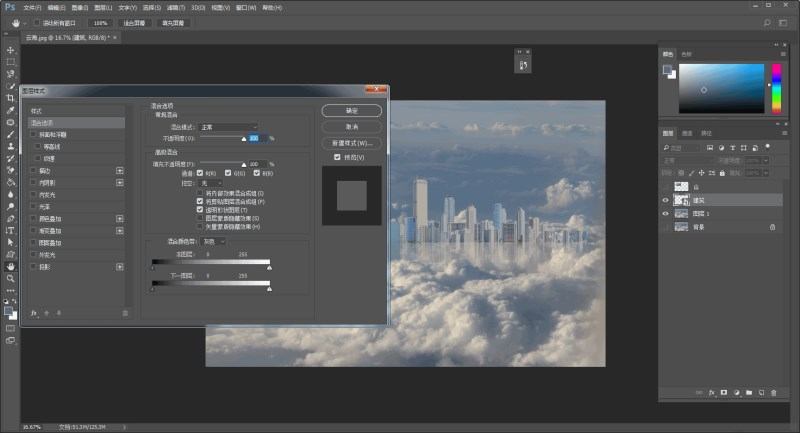This screenshot has width=800, height=433.
Task: Select the Zoom magnifier tool
Action: (10, 279)
